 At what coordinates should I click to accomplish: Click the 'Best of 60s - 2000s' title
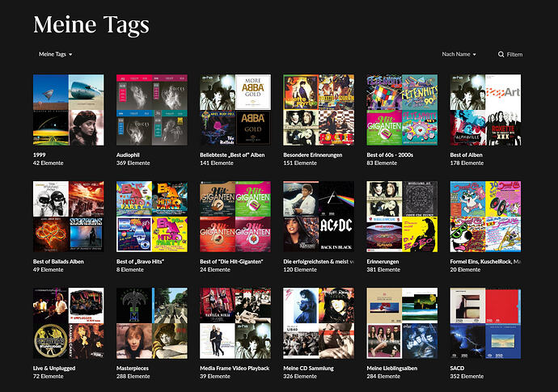390,154
